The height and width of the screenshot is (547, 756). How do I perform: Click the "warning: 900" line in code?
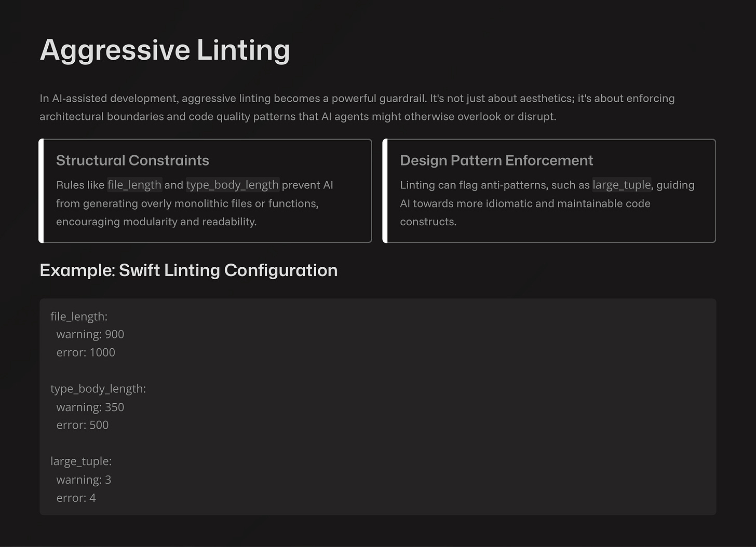(x=90, y=335)
